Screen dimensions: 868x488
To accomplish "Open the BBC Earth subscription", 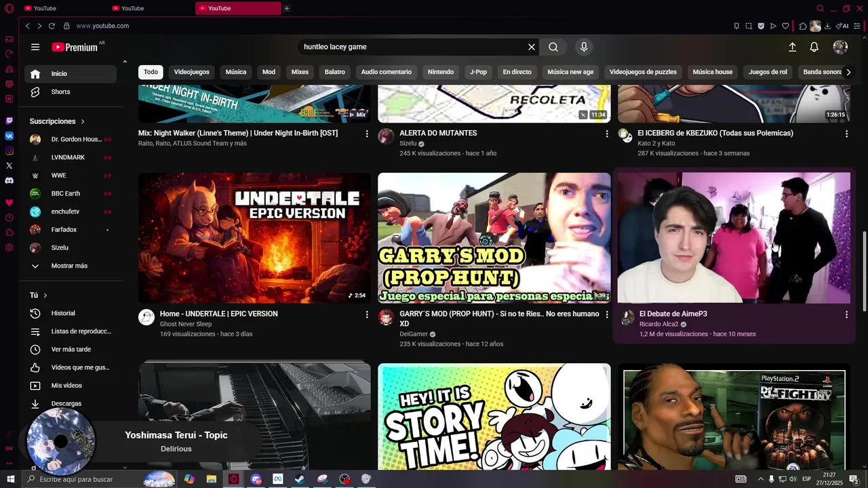I will pos(71,193).
